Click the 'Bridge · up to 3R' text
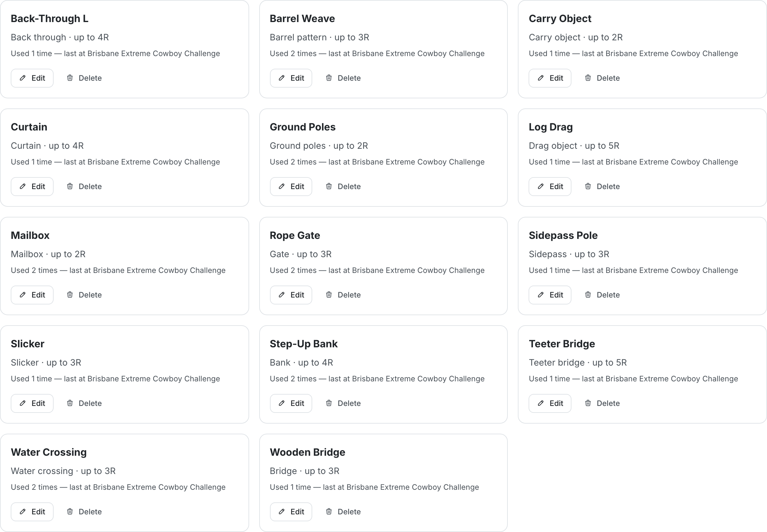The height and width of the screenshot is (532, 767). tap(304, 471)
